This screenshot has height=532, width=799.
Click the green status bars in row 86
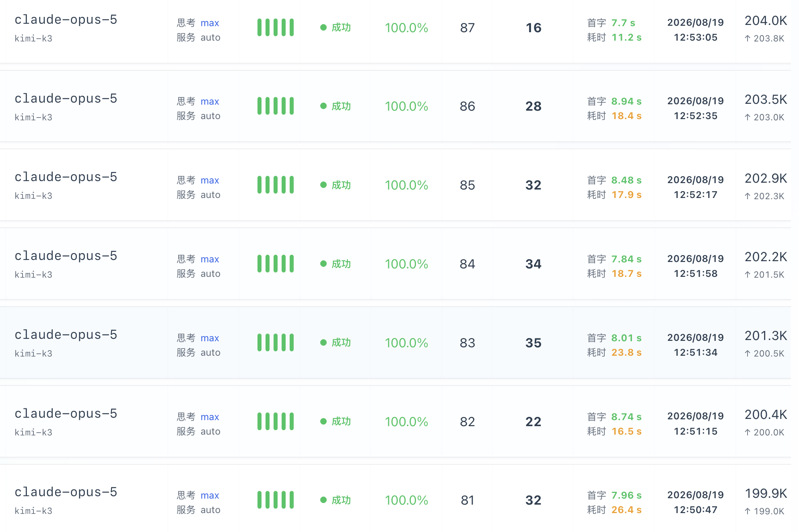[x=276, y=106]
